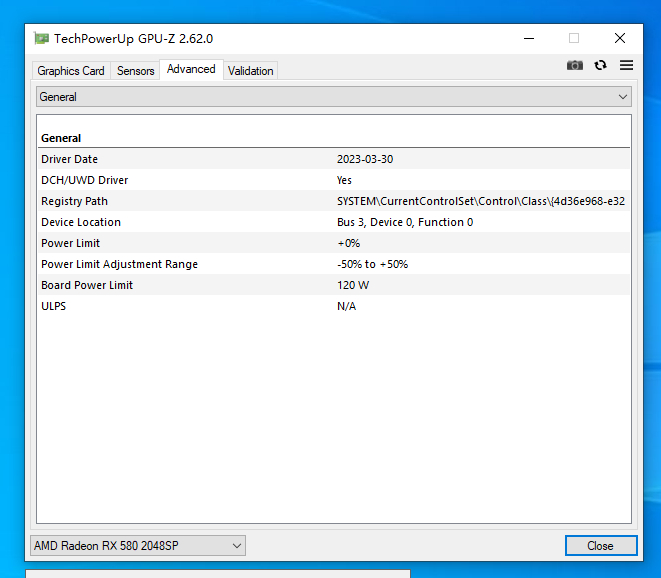661x578 pixels.
Task: Minimize the GPU-Z window
Action: (x=529, y=38)
